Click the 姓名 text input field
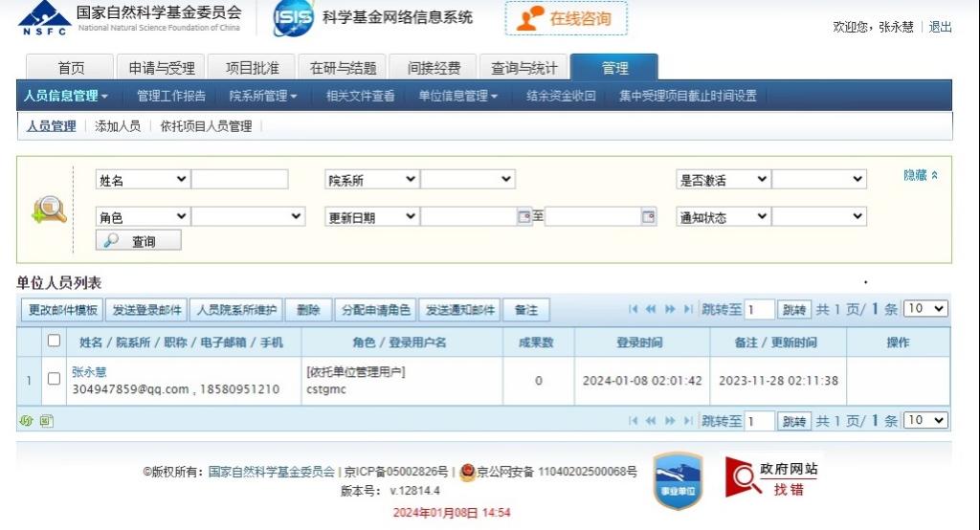Viewport: 980px width, 530px height. click(x=239, y=180)
